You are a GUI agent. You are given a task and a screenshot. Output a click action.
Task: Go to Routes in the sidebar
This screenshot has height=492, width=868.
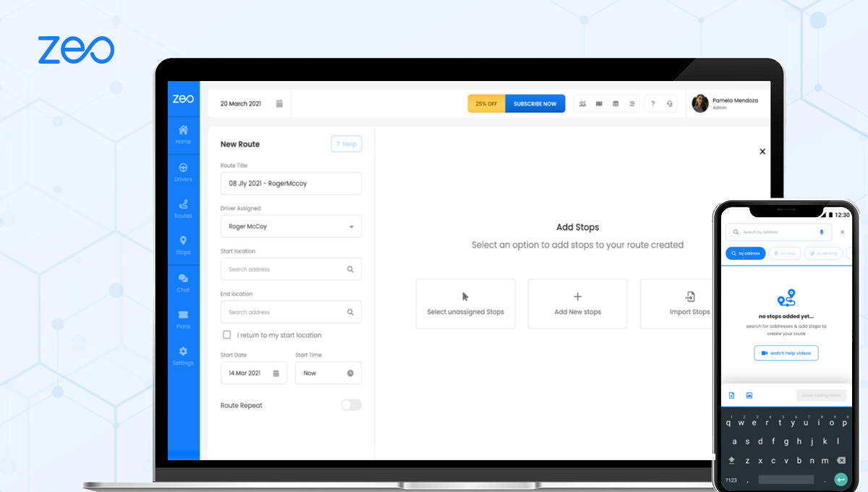pos(183,208)
